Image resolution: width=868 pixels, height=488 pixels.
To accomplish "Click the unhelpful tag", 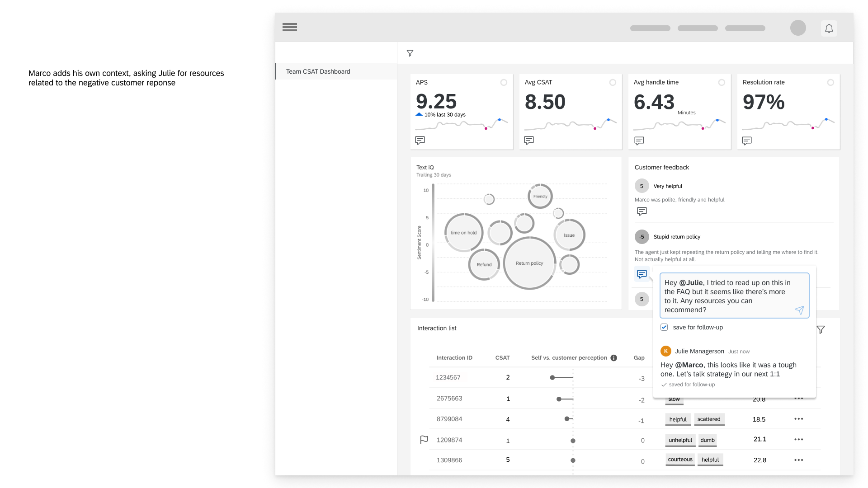I will pos(680,440).
